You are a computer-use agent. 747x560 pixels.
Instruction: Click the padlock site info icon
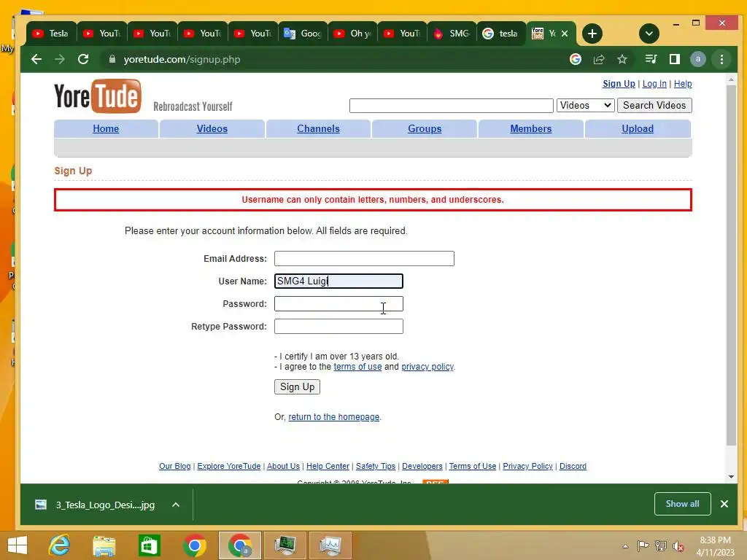pos(112,59)
